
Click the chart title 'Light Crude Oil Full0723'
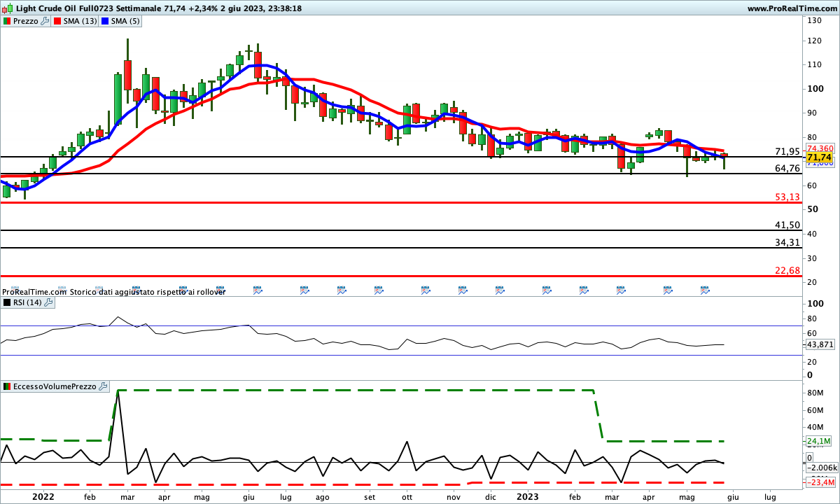tap(64, 8)
